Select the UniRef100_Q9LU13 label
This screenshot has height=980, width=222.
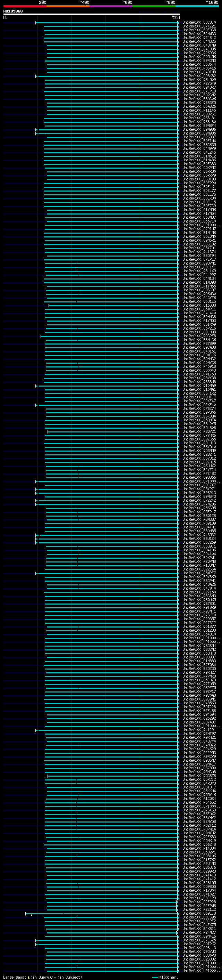(199, 443)
